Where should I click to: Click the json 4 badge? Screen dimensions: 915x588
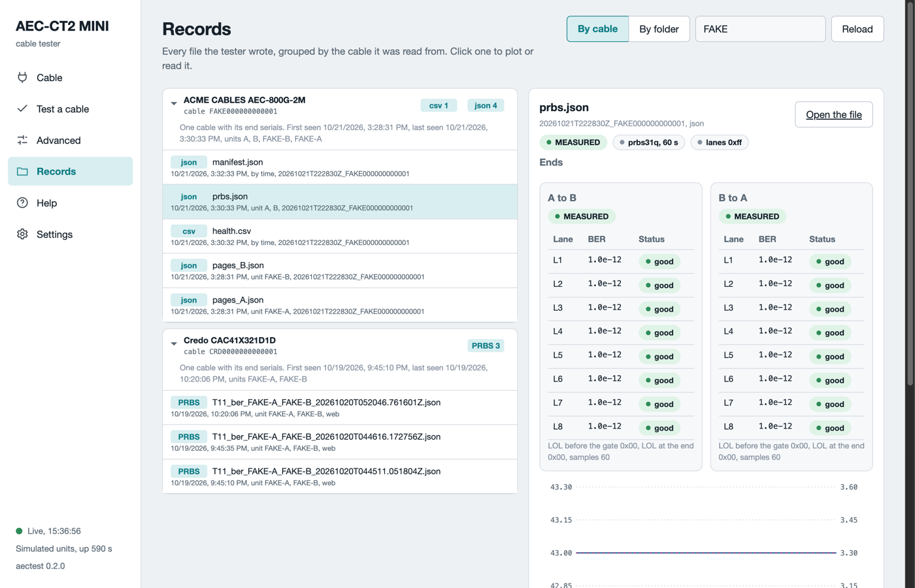coord(486,105)
